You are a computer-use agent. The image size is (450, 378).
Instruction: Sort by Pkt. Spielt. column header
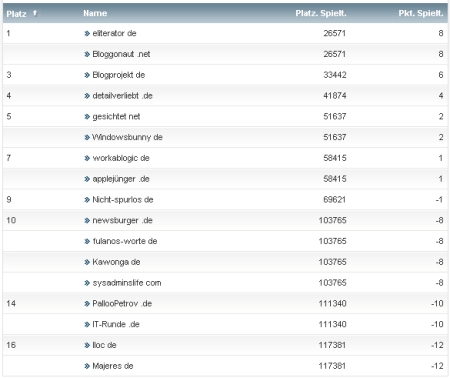[x=421, y=13]
